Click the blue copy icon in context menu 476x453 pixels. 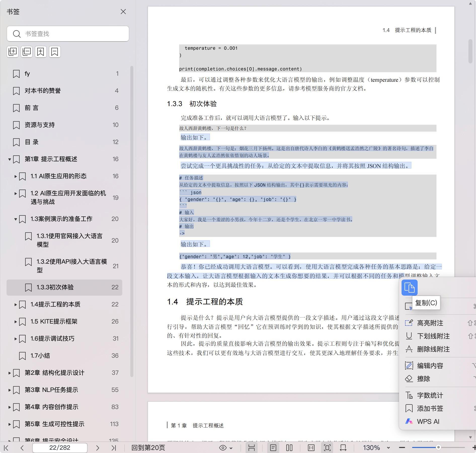[409, 287]
